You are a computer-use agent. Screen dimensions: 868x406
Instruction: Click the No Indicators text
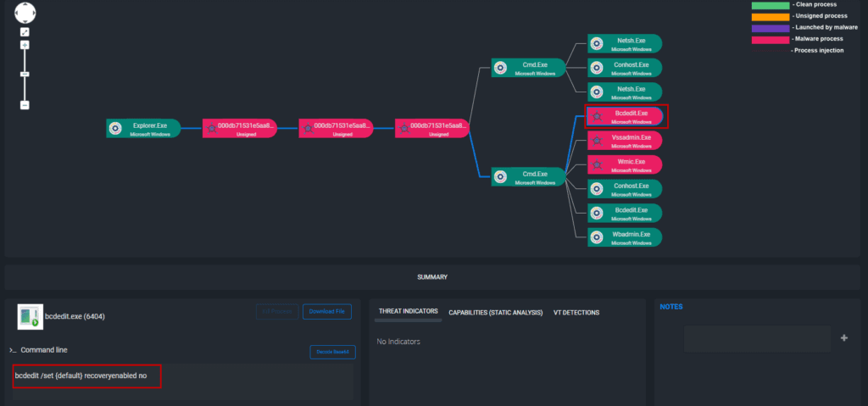(398, 342)
